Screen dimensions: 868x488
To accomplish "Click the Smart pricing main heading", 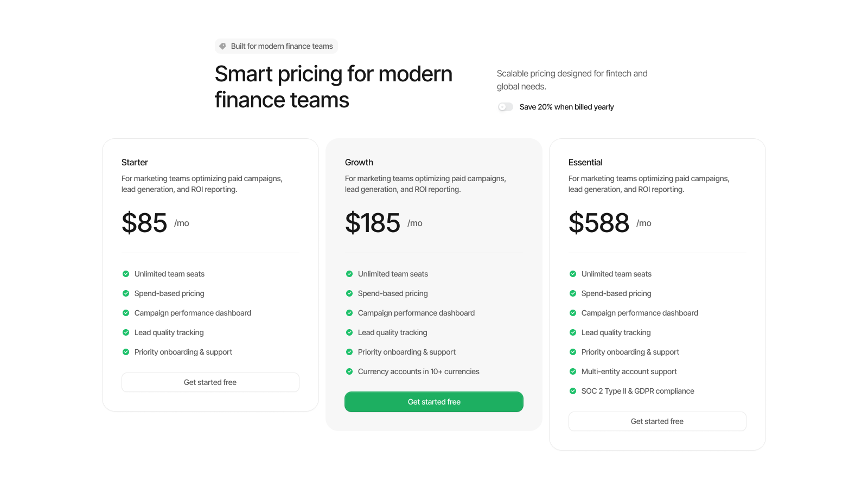I will click(x=333, y=87).
